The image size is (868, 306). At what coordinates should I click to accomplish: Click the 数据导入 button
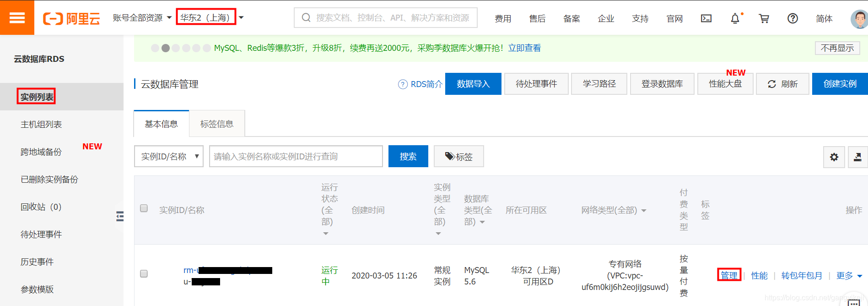[x=473, y=84]
